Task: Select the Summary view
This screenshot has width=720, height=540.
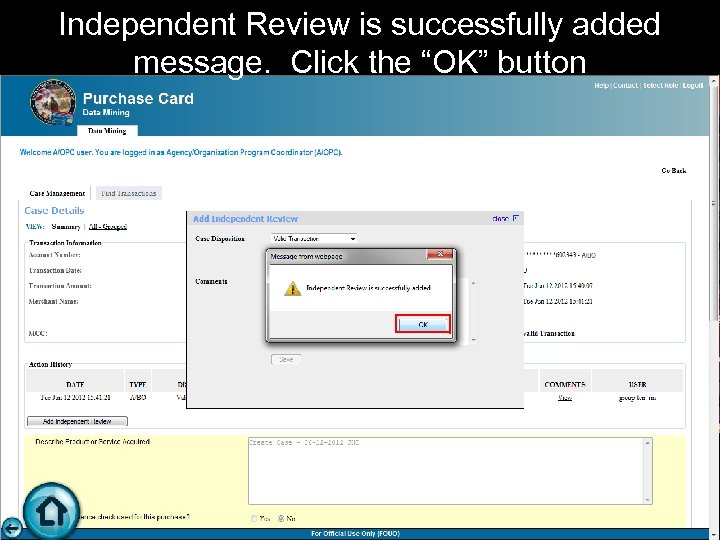Action: point(66,226)
